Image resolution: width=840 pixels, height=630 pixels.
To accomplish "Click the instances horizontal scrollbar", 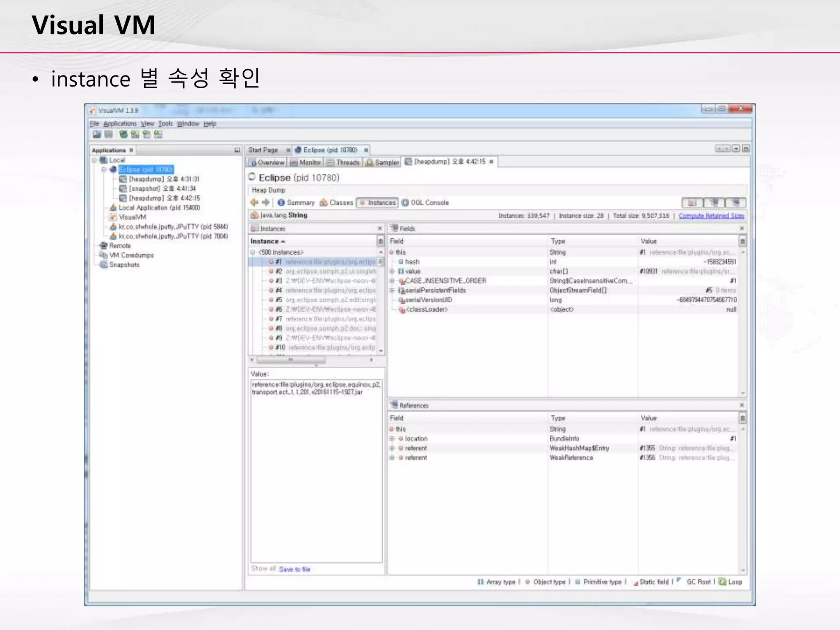I will coord(291,360).
